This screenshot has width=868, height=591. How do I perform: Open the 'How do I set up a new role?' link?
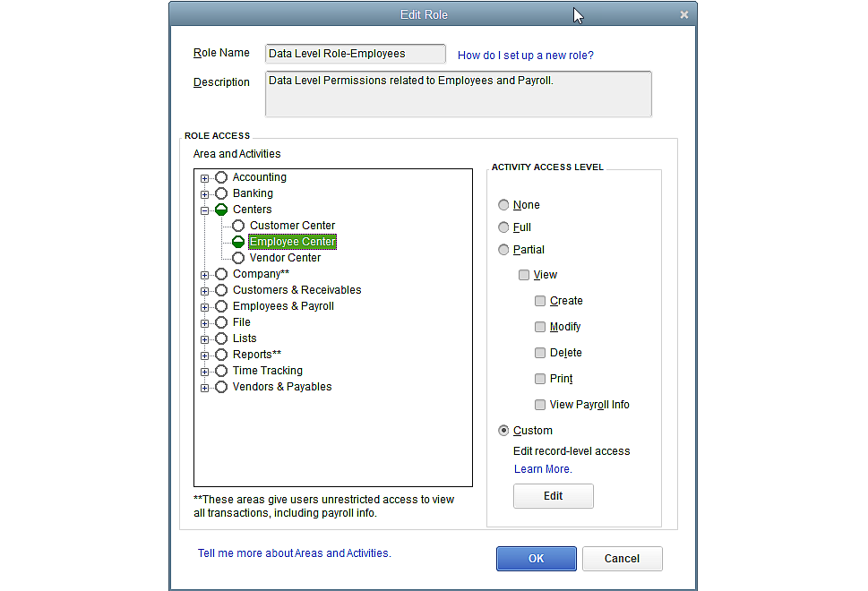[525, 56]
